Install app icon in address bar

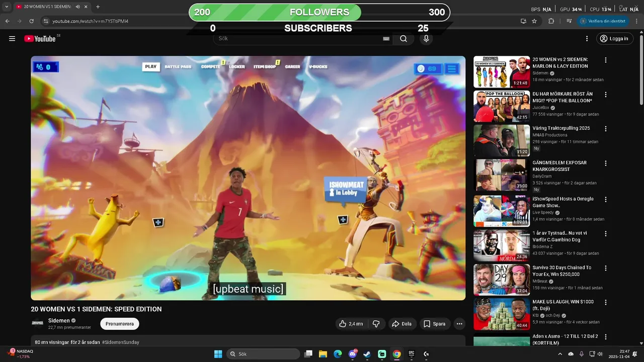[x=523, y=21]
